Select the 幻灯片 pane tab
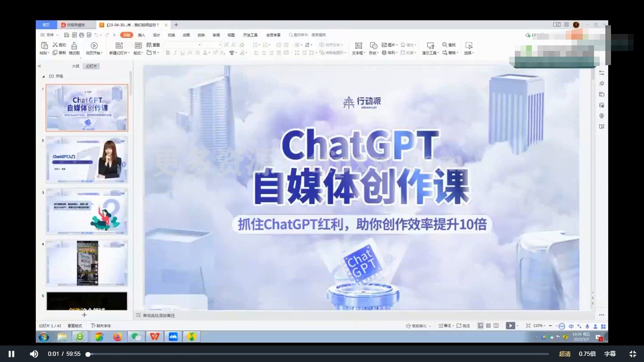644x362 pixels. pos(91,66)
